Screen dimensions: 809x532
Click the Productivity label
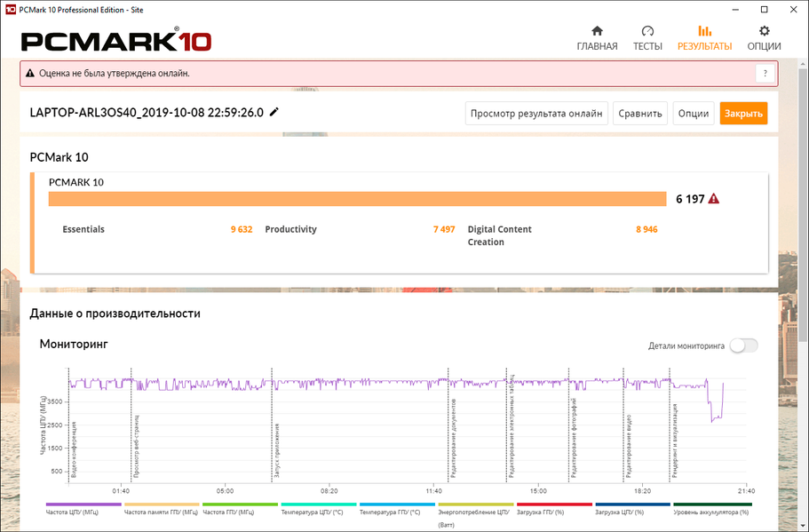pos(291,229)
